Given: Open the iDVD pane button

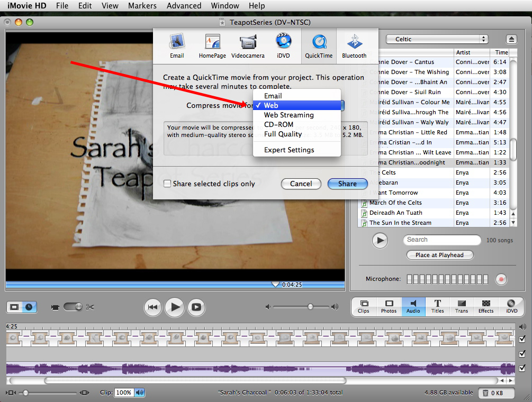Looking at the screenshot, I should click(511, 306).
